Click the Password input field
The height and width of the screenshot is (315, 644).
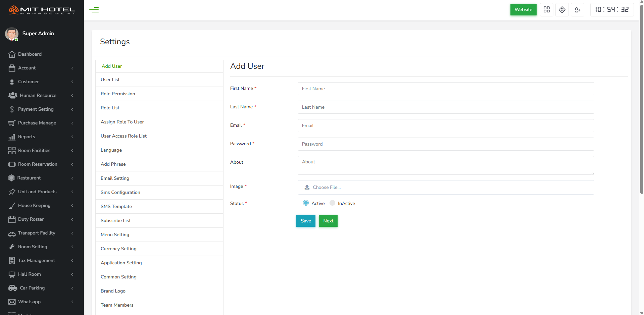[446, 144]
